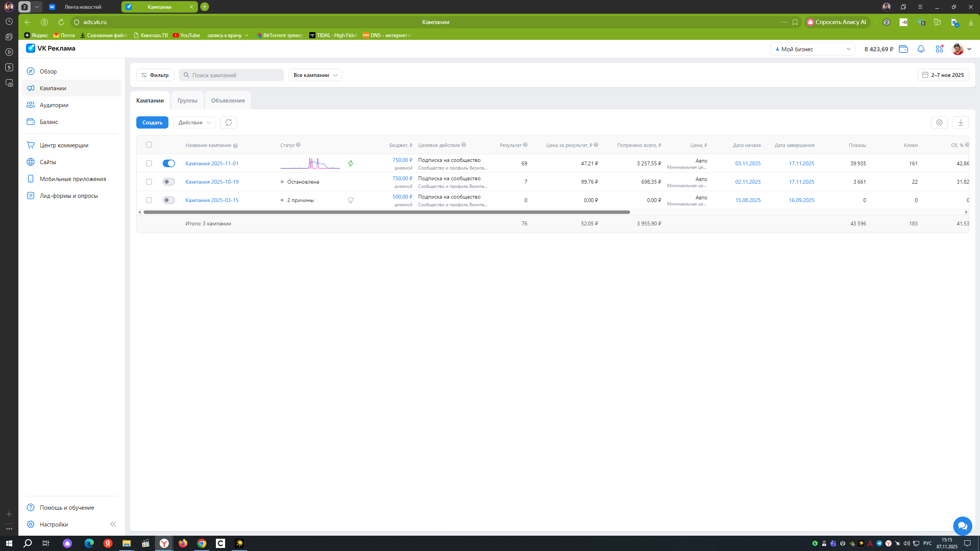Open browser downloads icon
Viewport: 980px width, 551px height.
click(970, 22)
